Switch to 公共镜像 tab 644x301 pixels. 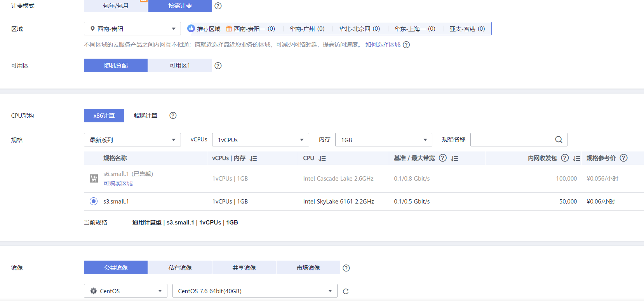pos(116,268)
